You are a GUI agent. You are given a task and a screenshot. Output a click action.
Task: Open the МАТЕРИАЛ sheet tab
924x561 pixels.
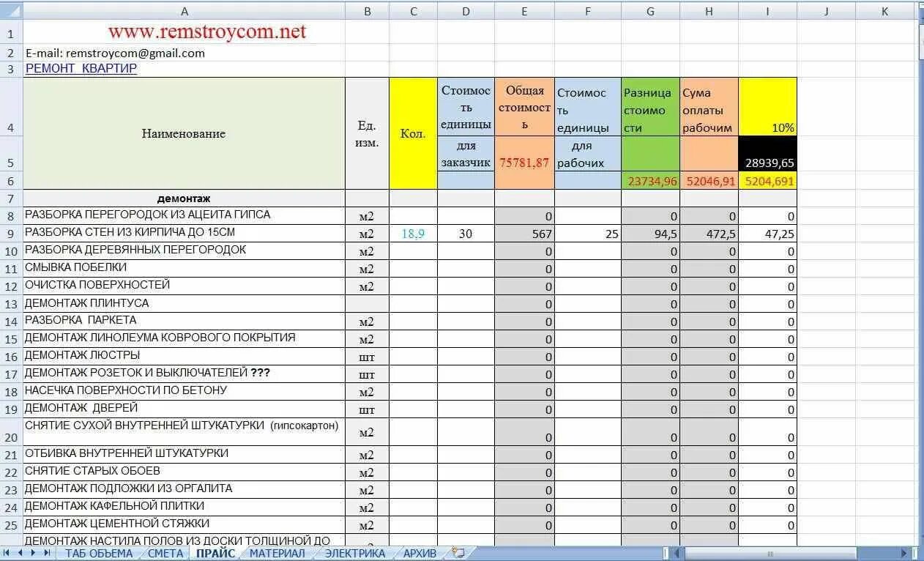click(277, 553)
